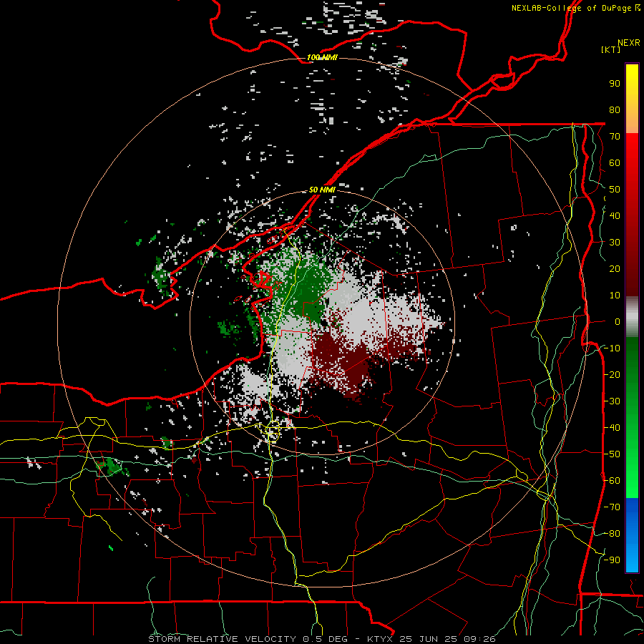Click the 0.5 DEG elevation text
This screenshot has height=644, width=644.
(x=325, y=639)
